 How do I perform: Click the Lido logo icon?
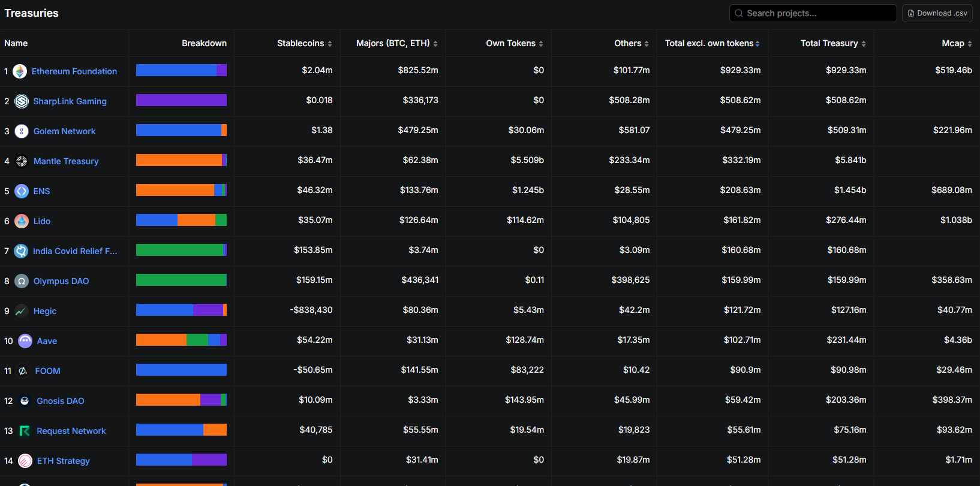pos(22,221)
